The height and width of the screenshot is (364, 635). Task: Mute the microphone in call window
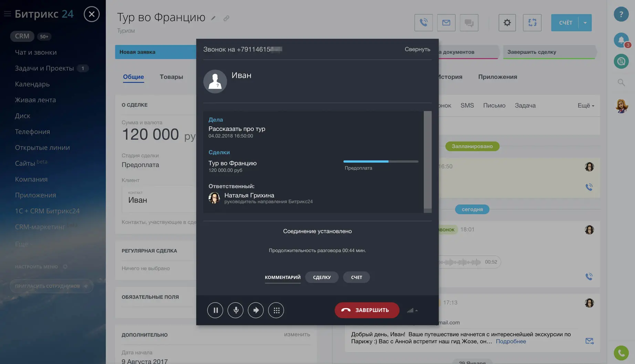coord(236,310)
